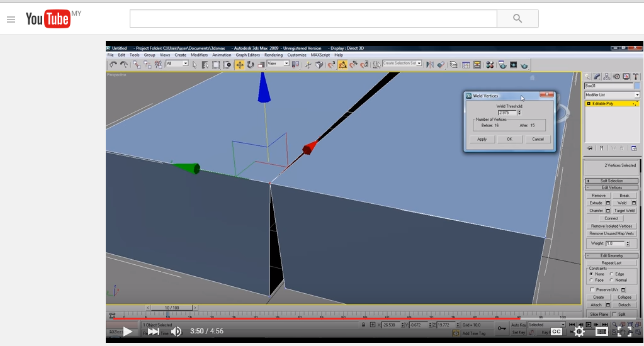644x346 pixels.
Task: Open the Create Selection Set dropdown
Action: click(x=402, y=63)
